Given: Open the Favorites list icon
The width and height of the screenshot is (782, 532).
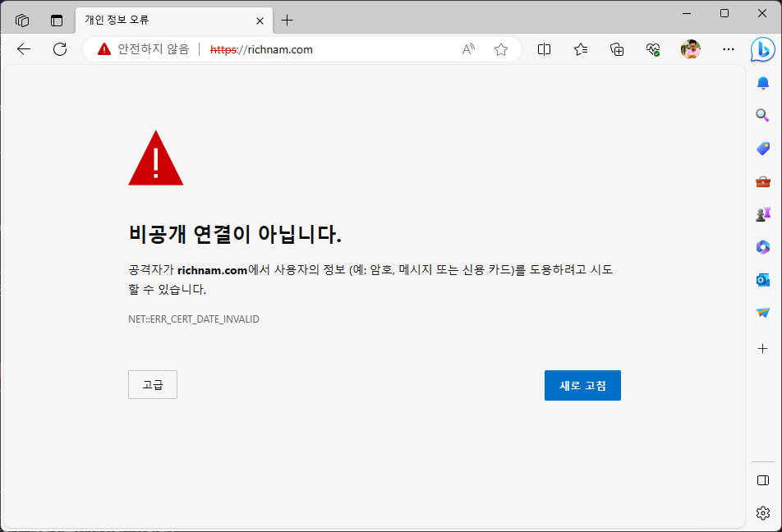Looking at the screenshot, I should coord(581,49).
